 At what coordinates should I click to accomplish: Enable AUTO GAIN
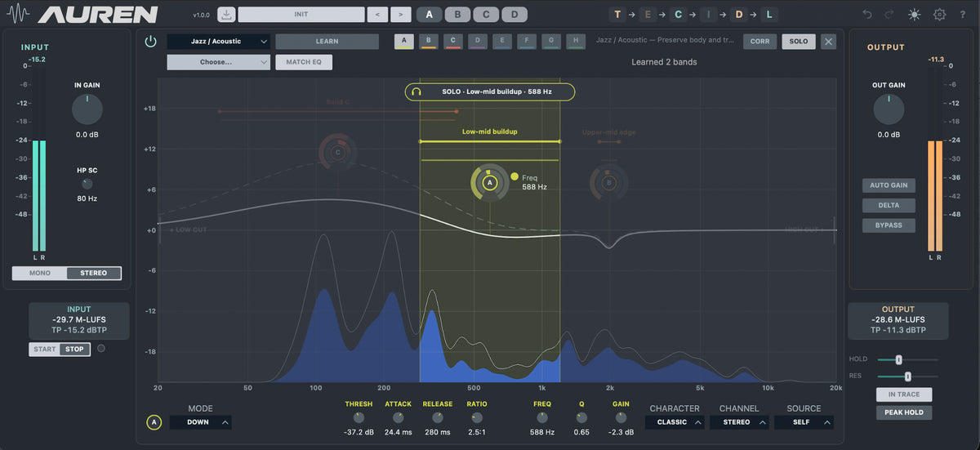click(x=889, y=185)
